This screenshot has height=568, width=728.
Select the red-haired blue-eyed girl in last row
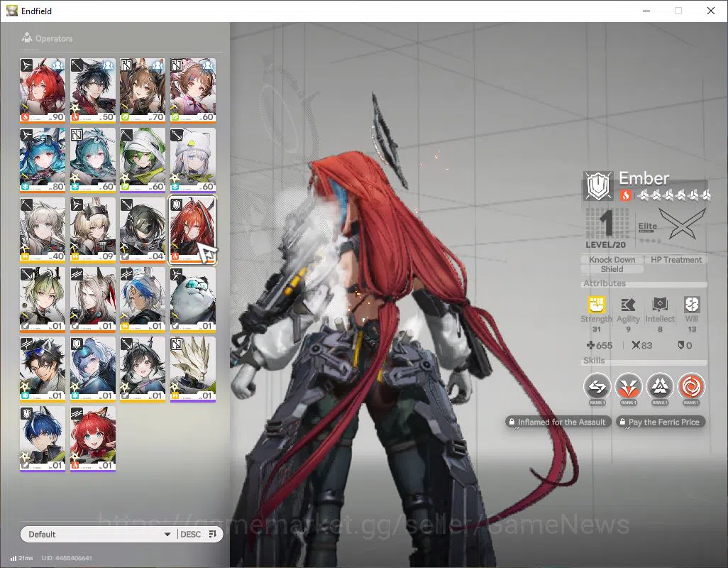coord(92,439)
